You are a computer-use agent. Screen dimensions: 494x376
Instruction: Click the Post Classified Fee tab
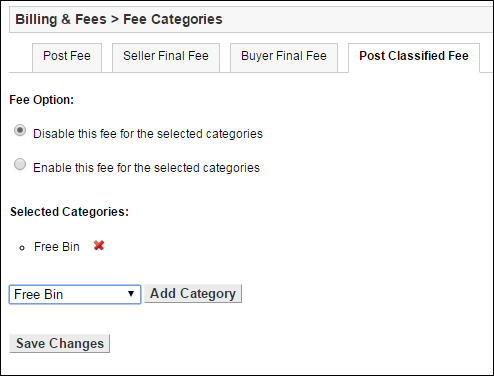click(x=414, y=57)
